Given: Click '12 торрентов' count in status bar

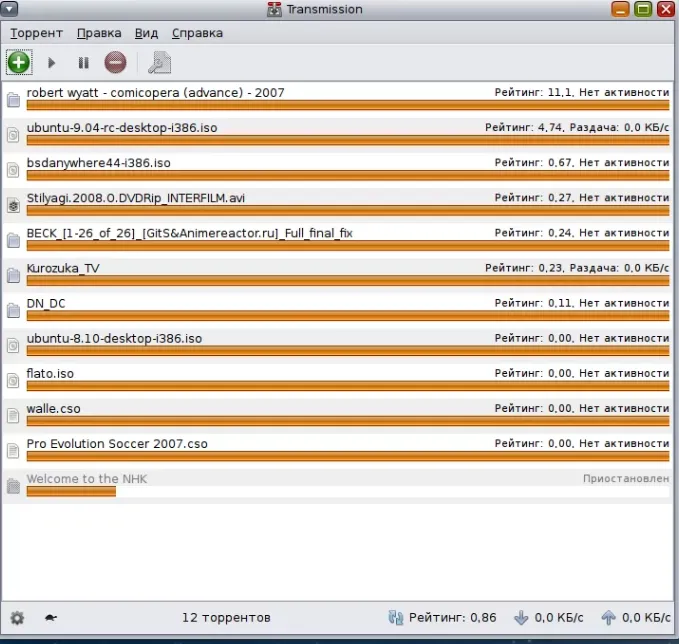Looking at the screenshot, I should click(x=226, y=618).
